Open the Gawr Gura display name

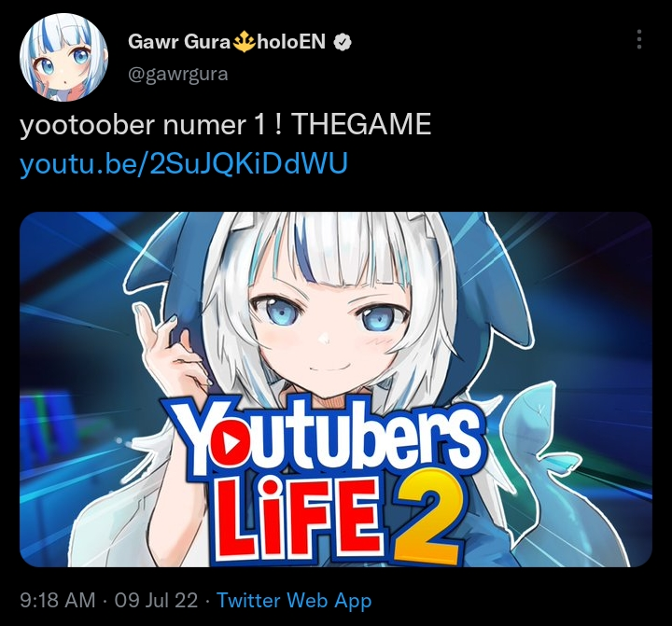coord(179,42)
